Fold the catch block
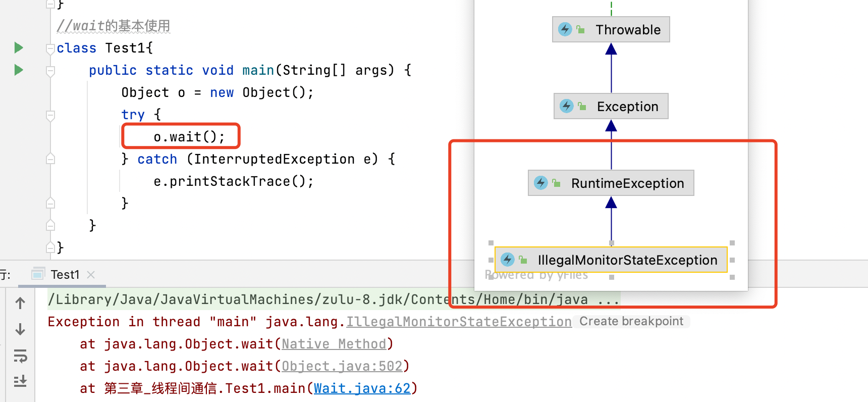The height and width of the screenshot is (402, 868). pyautogui.click(x=50, y=159)
